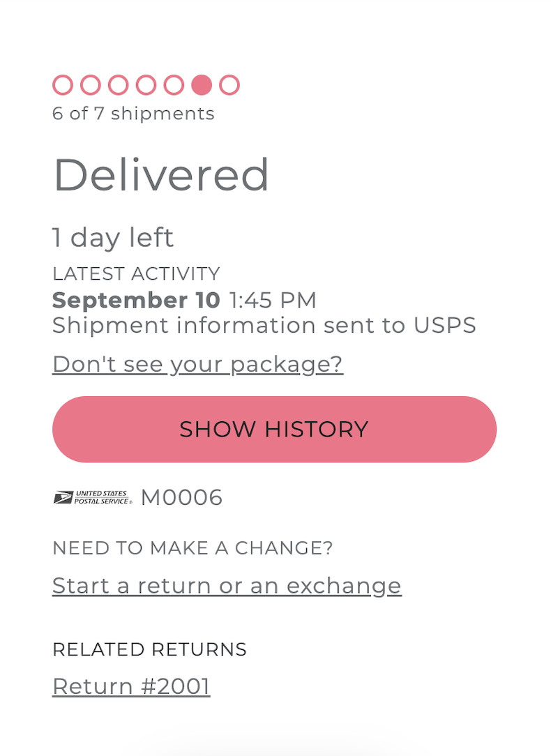
Task: Select the second shipment dot
Action: (91, 85)
